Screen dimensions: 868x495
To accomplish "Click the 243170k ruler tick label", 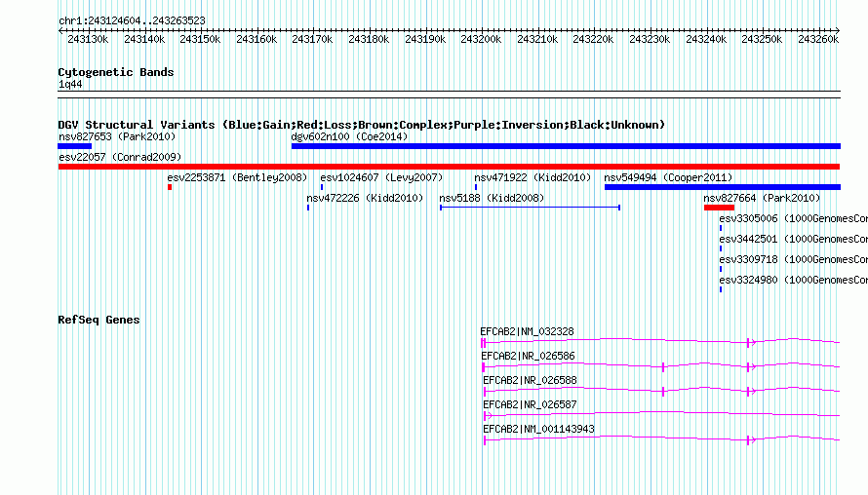I will coord(312,39).
